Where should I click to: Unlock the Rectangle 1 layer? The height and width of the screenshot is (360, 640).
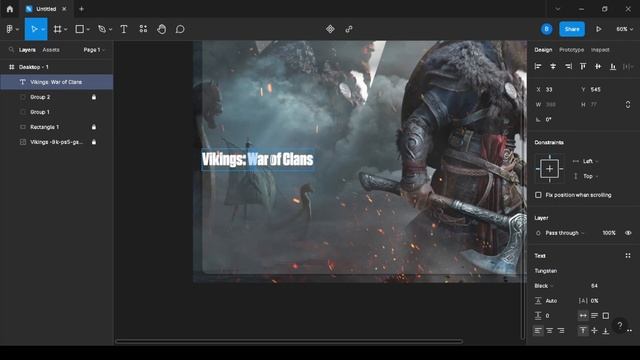click(x=94, y=127)
